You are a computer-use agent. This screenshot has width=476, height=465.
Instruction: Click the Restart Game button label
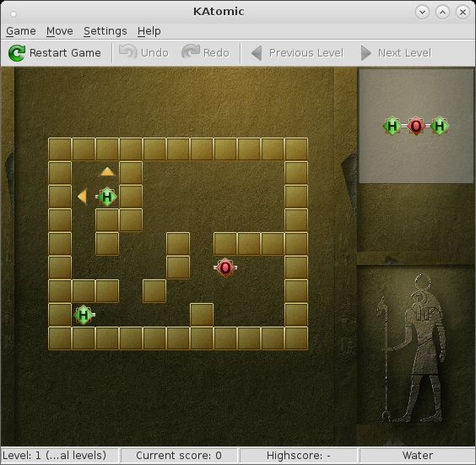(65, 53)
